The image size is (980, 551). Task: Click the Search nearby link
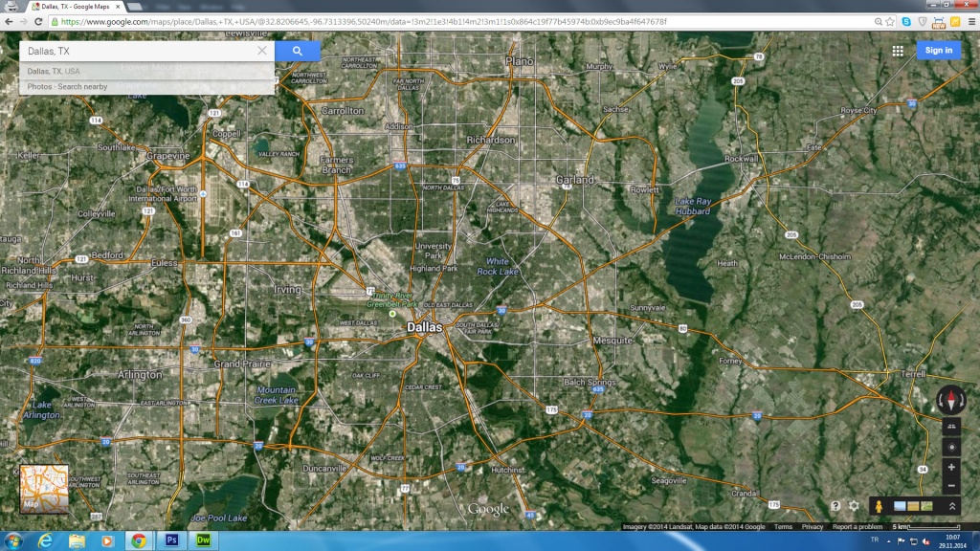[83, 87]
